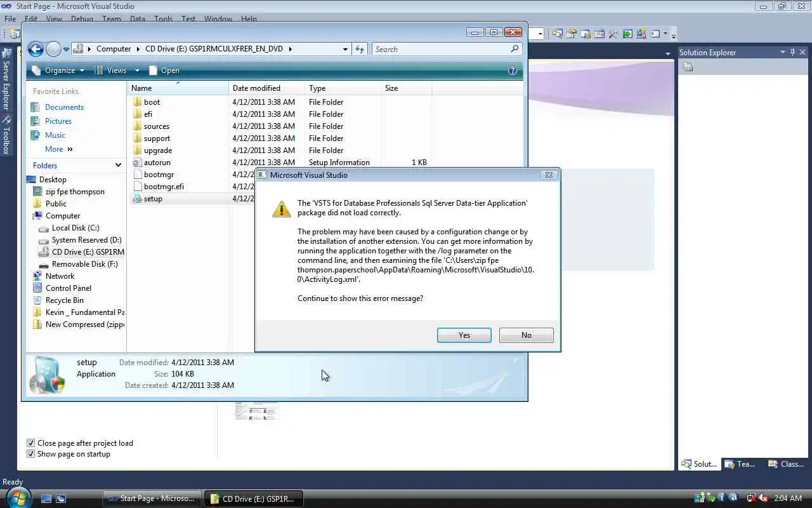This screenshot has width=812, height=508.
Task: Open the File menu in Visual Studio
Action: tap(10, 19)
